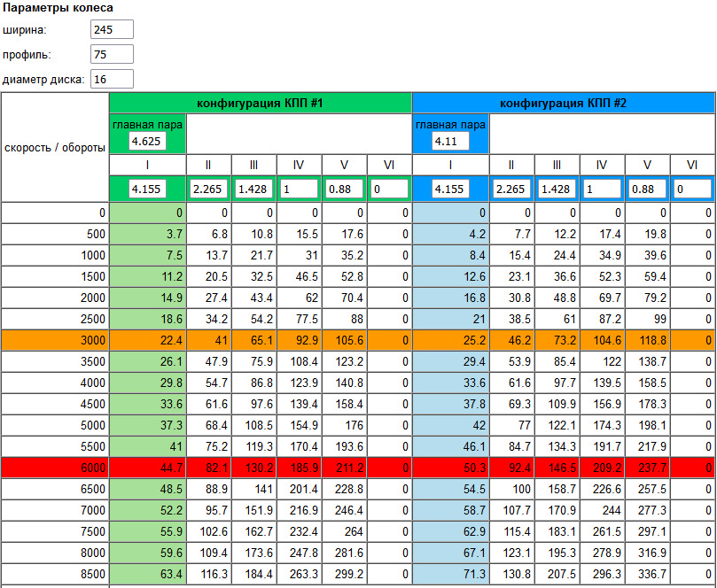This screenshot has width=717, height=588.
Task: Click value 108.4 in the 3500 row
Action: point(304,362)
